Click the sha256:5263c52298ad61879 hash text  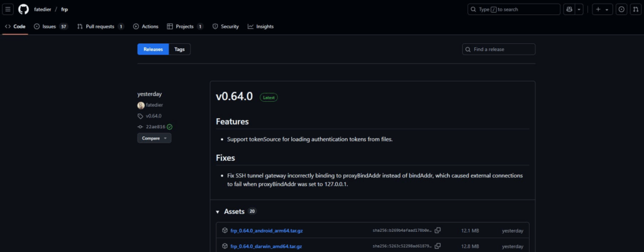(402, 246)
